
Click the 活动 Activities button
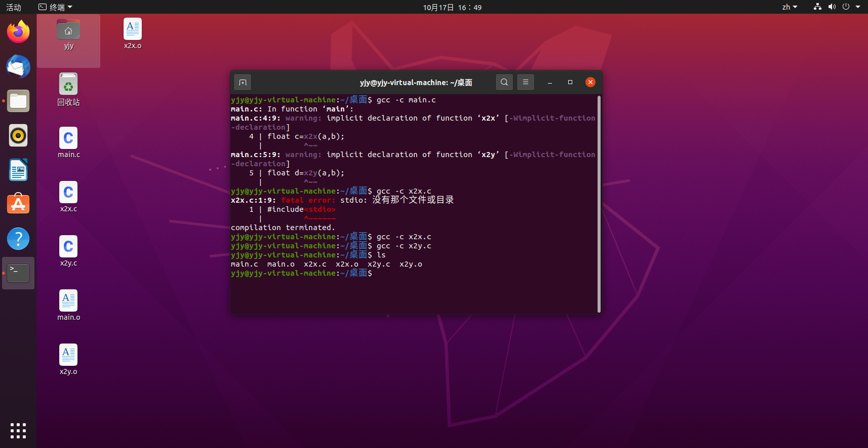tap(14, 7)
